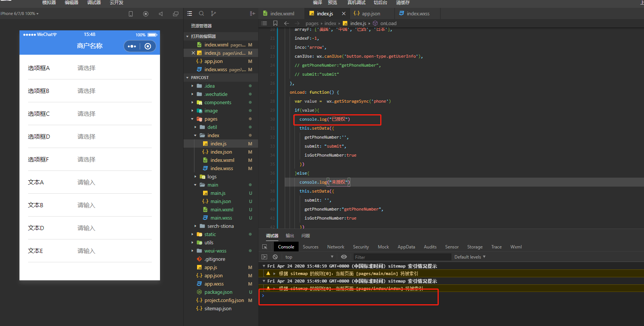Close index.js in the open editors list
This screenshot has height=326, width=644.
click(x=193, y=53)
